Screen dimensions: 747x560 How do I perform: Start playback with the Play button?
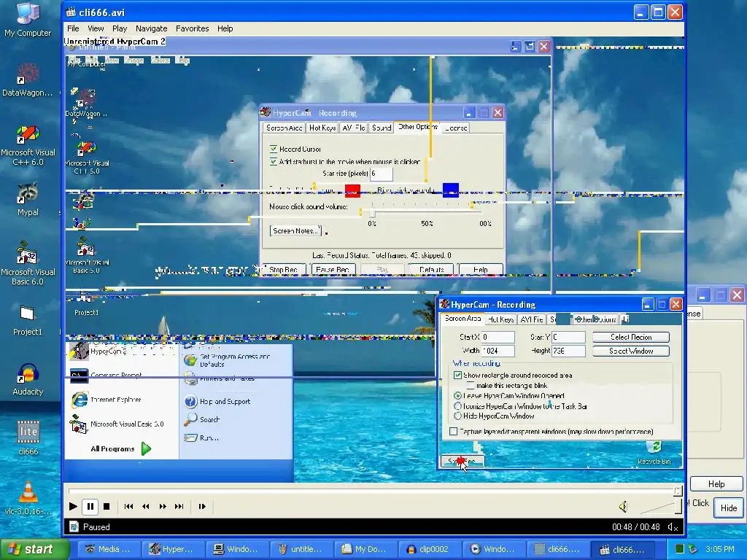[73, 507]
